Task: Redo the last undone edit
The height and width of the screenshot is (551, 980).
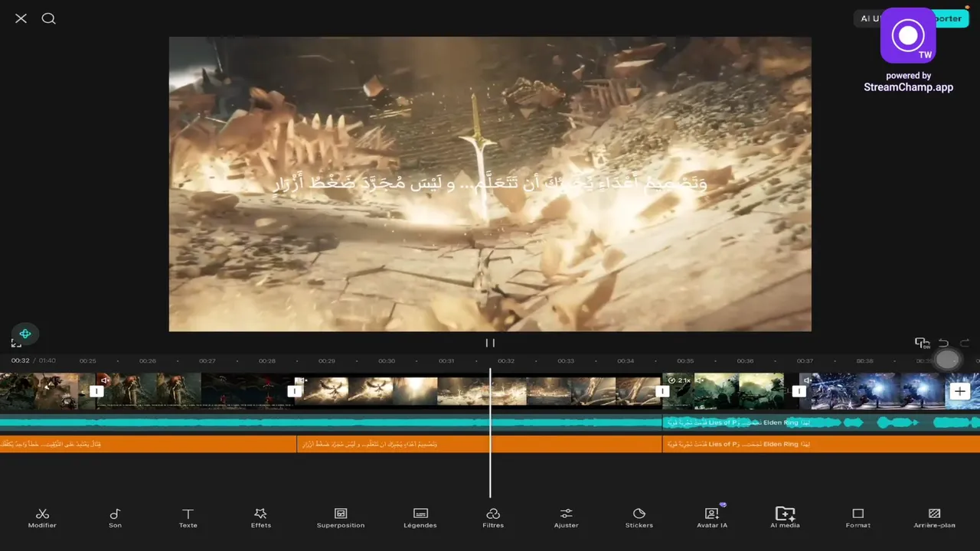Action: coord(965,343)
